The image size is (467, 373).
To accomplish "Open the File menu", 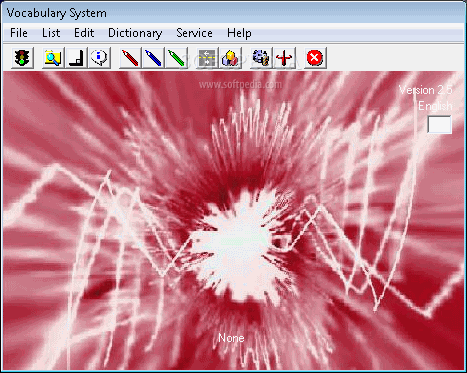I will point(19,33).
